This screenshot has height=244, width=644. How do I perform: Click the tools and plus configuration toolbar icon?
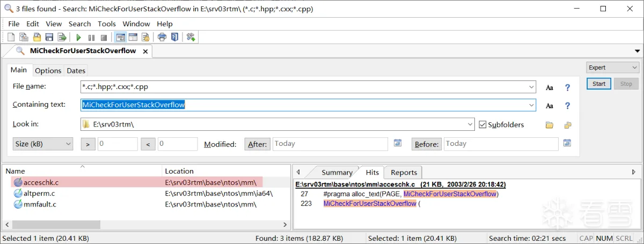tap(191, 37)
